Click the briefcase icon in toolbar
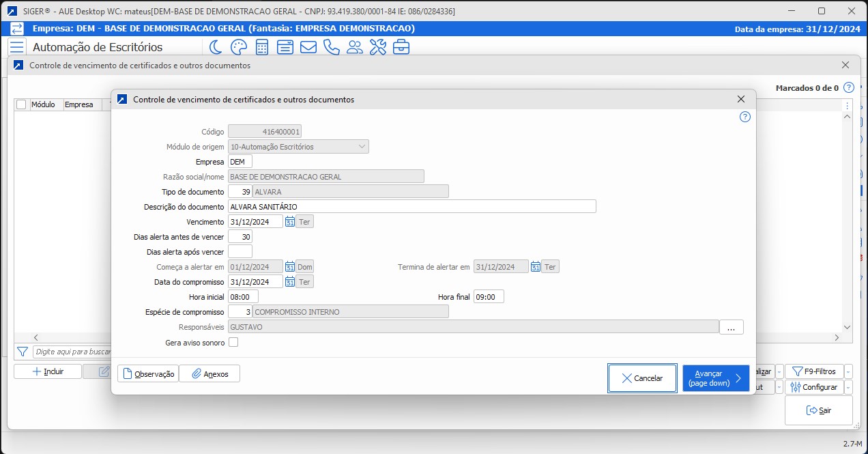The width and height of the screenshot is (868, 454). pyautogui.click(x=401, y=47)
